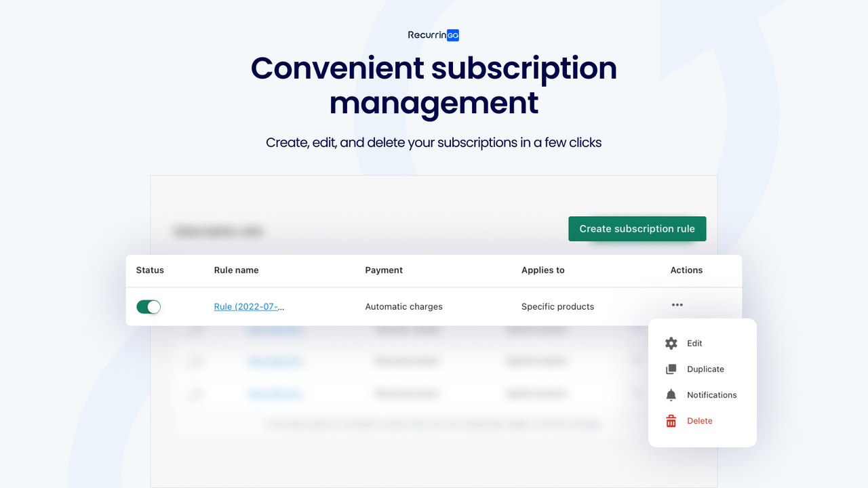Choose Duplicate from the actions menu

click(705, 369)
